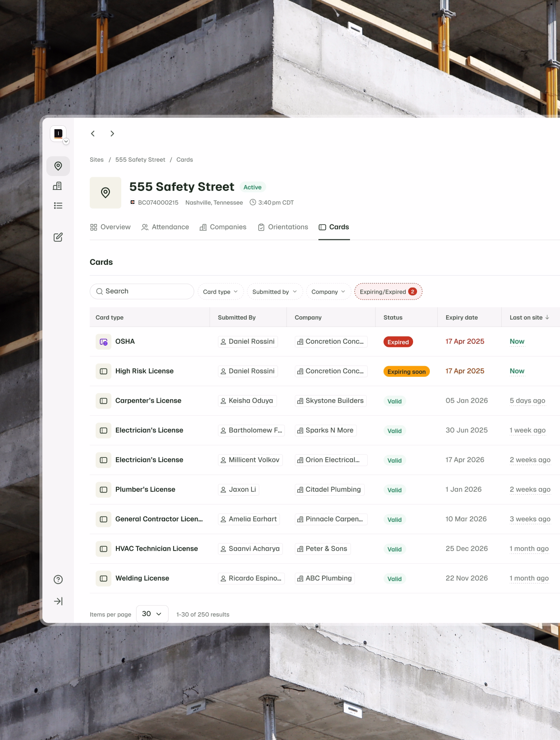Click the 3 weeks ago last-on-site value
The height and width of the screenshot is (740, 560).
tap(530, 519)
